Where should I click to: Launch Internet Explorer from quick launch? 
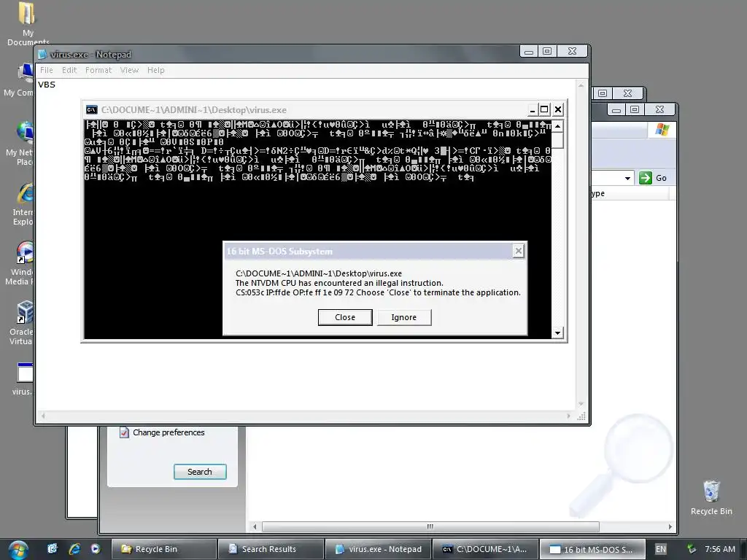pyautogui.click(x=74, y=548)
